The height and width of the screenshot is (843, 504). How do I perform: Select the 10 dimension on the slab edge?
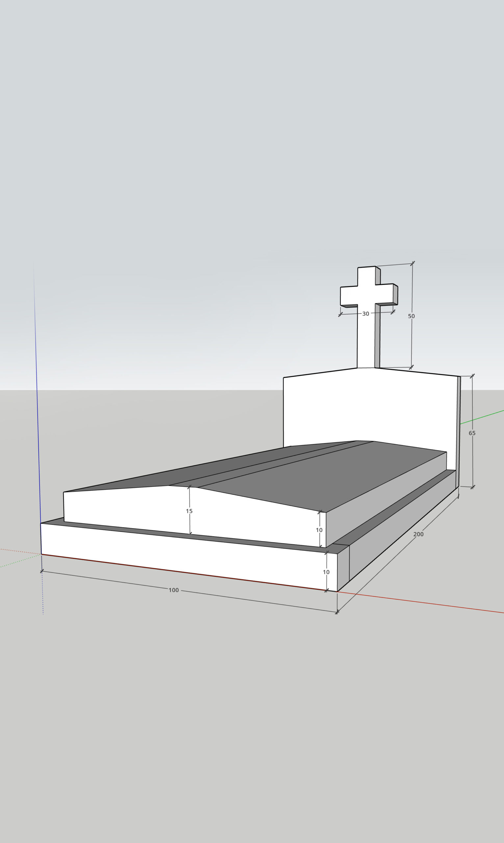319,530
